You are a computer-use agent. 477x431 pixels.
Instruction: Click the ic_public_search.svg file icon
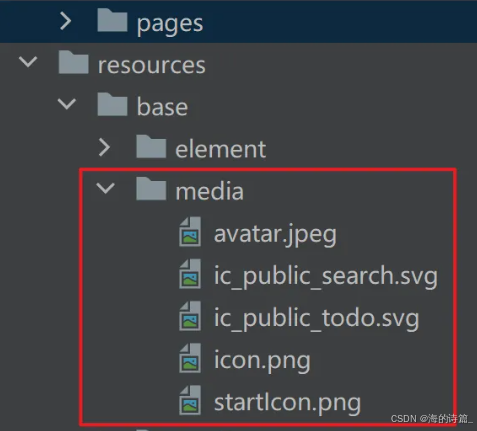point(190,274)
